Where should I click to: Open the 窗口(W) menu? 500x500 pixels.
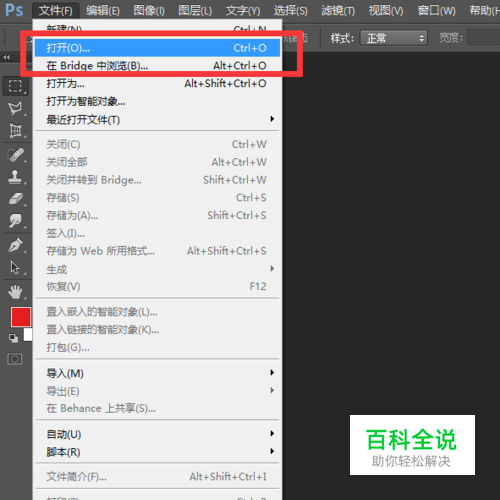coord(437,11)
